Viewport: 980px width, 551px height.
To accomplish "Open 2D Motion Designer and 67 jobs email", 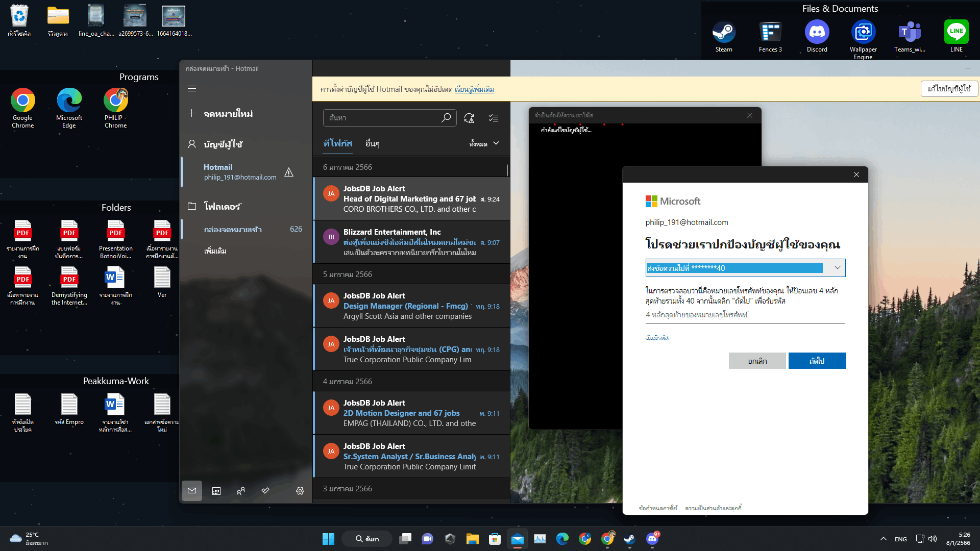I will (x=411, y=413).
